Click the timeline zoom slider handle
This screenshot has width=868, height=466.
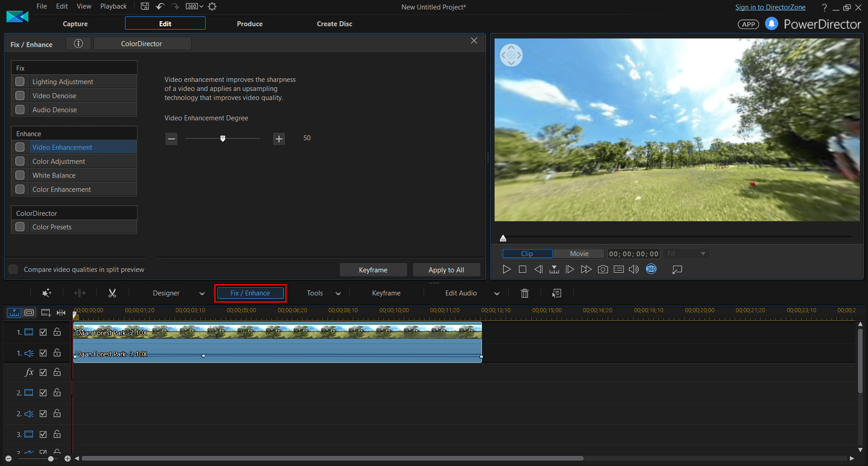51,459
